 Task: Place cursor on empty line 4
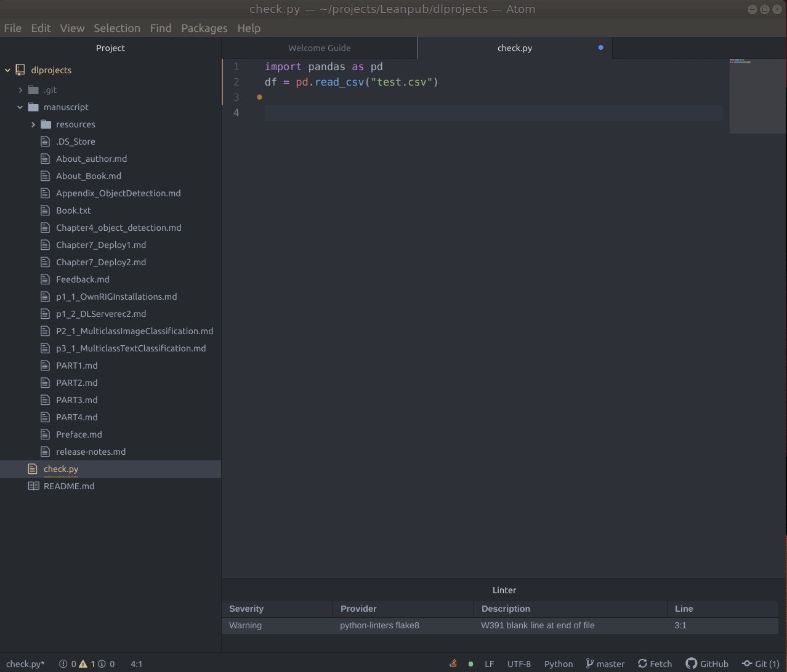coord(494,113)
